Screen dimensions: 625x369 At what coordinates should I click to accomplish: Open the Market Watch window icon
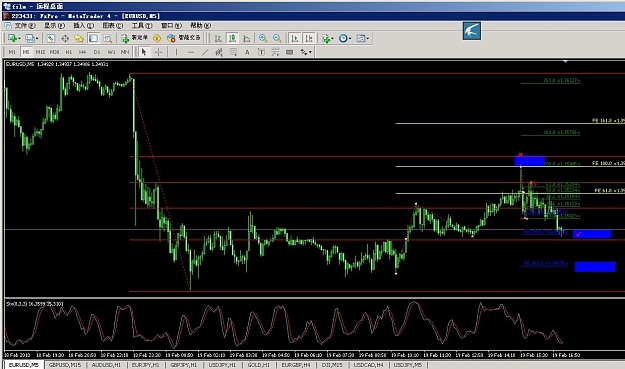click(x=50, y=38)
